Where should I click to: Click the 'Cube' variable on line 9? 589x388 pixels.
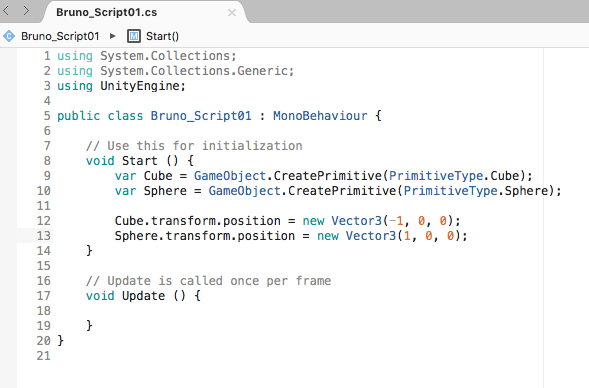point(158,176)
